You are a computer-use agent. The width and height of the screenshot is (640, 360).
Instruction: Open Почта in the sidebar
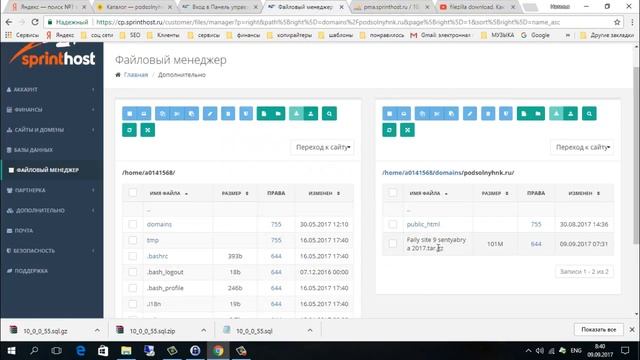(x=24, y=231)
